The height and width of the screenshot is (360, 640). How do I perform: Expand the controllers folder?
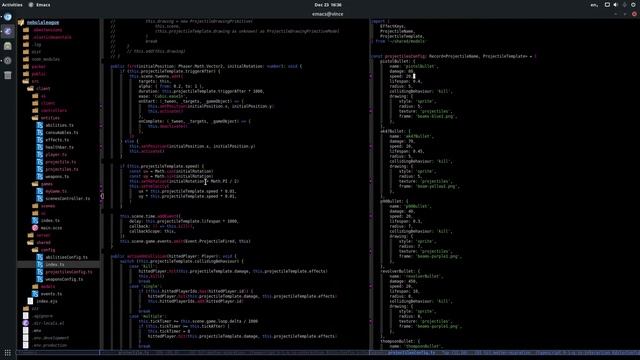pos(53,111)
